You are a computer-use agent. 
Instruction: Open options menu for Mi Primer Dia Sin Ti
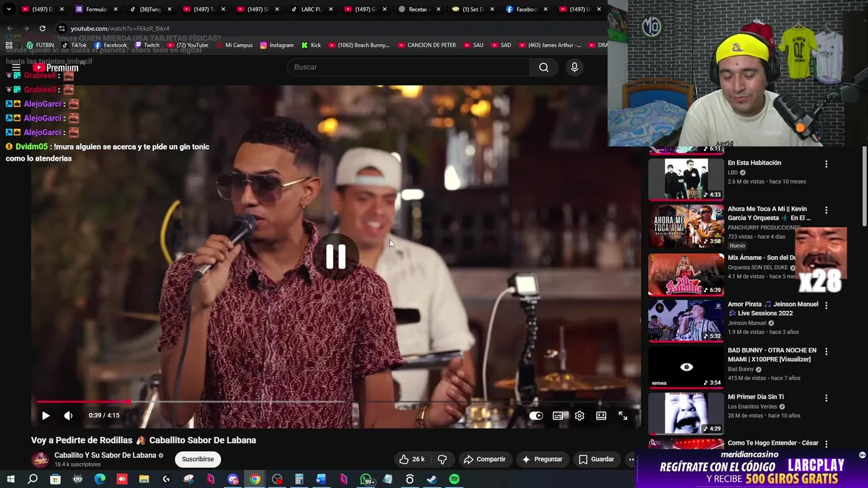826,398
